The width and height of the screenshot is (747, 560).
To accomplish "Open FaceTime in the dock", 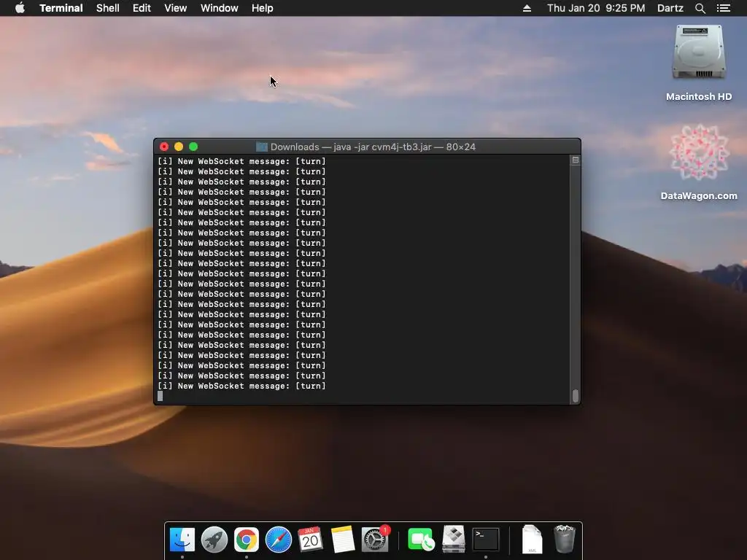I will [421, 540].
